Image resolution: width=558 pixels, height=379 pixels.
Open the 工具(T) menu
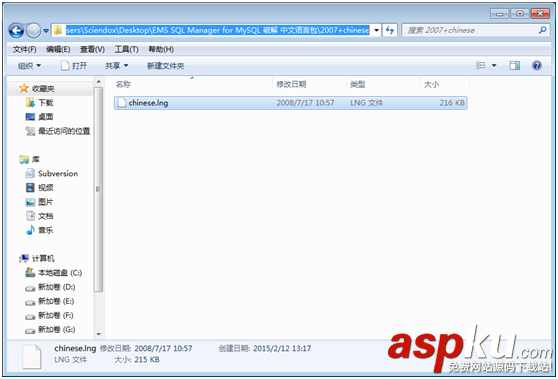click(x=126, y=49)
